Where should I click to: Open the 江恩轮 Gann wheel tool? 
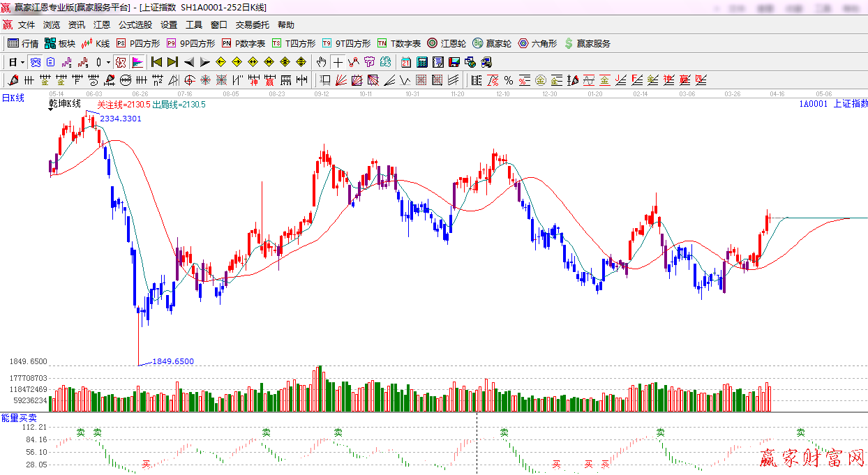[x=447, y=43]
